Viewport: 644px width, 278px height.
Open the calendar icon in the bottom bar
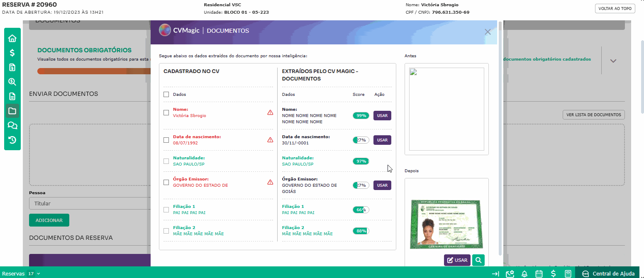[539, 274]
